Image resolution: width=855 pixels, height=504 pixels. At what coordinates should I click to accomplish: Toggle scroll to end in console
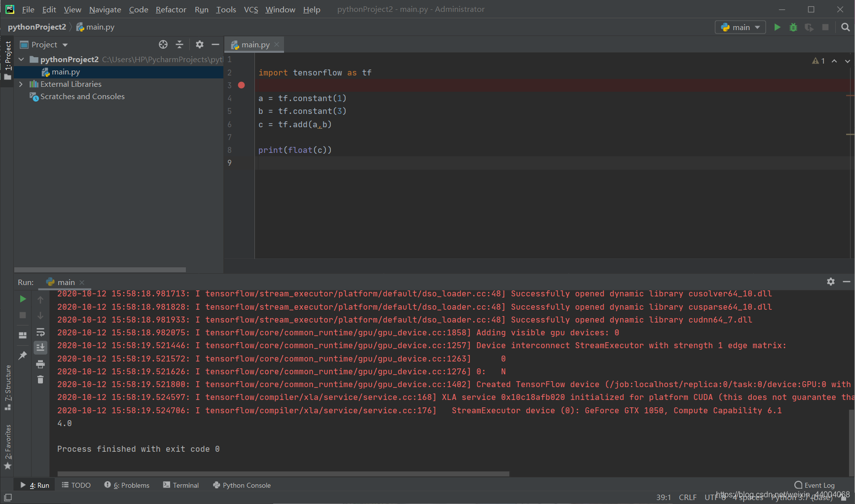40,348
